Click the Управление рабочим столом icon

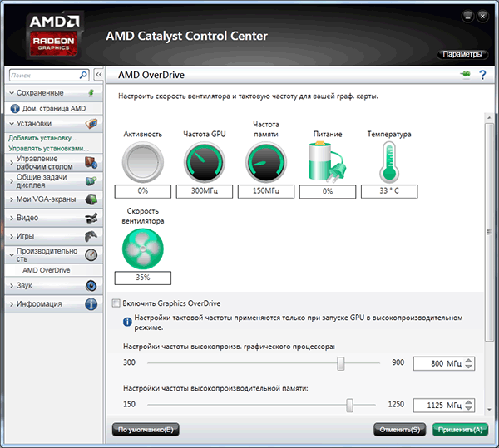tap(91, 162)
